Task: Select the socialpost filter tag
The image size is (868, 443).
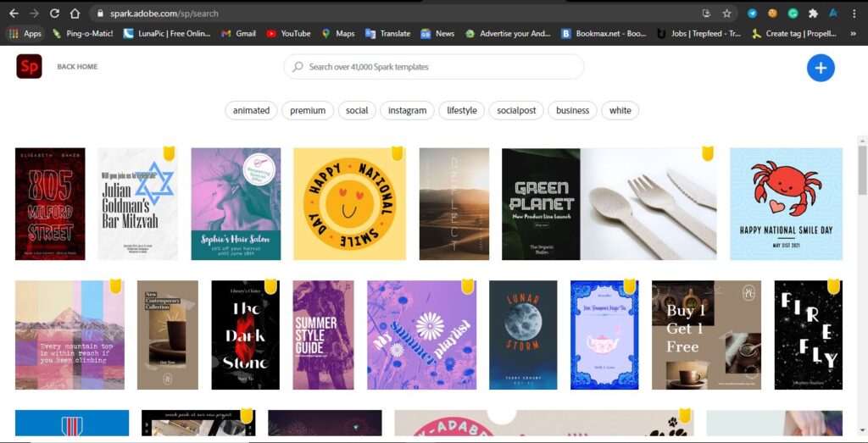Action: pyautogui.click(x=516, y=111)
